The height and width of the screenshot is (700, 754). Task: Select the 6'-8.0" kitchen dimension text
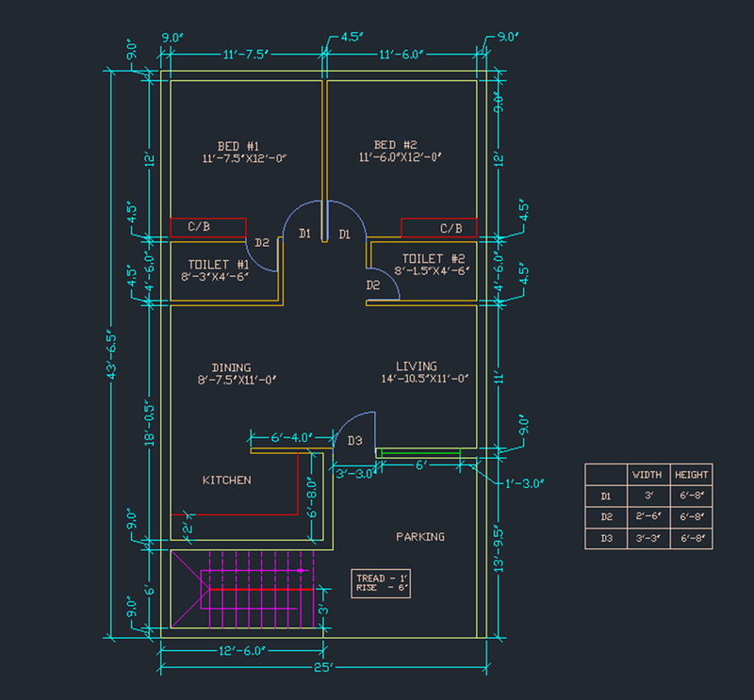(x=312, y=497)
